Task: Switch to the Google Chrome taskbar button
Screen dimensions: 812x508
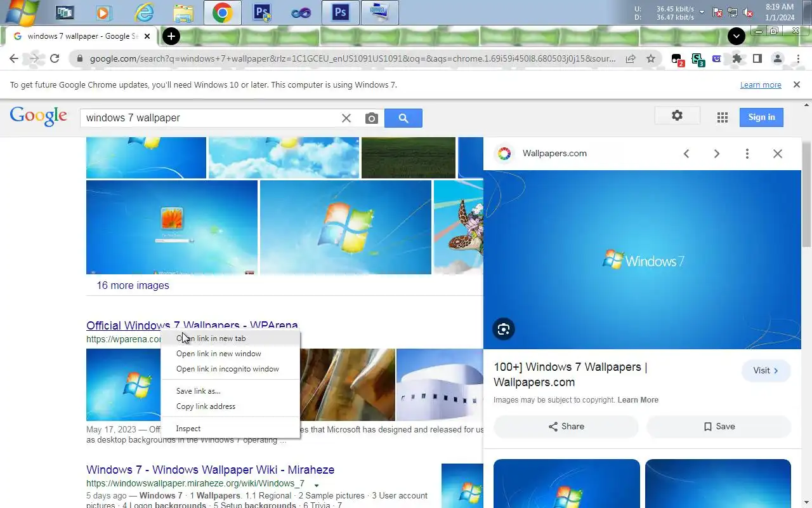Action: pos(223,12)
